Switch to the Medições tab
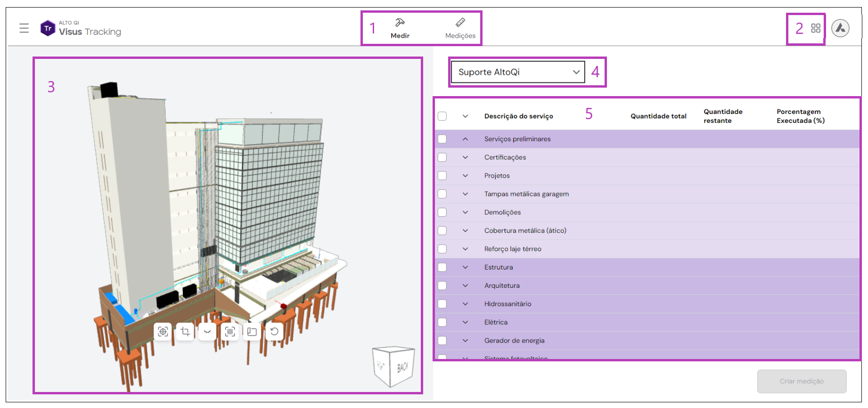 pyautogui.click(x=460, y=29)
